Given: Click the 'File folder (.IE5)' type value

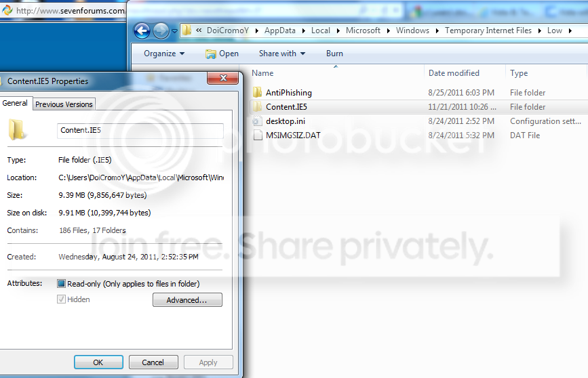Looking at the screenshot, I should point(85,160).
